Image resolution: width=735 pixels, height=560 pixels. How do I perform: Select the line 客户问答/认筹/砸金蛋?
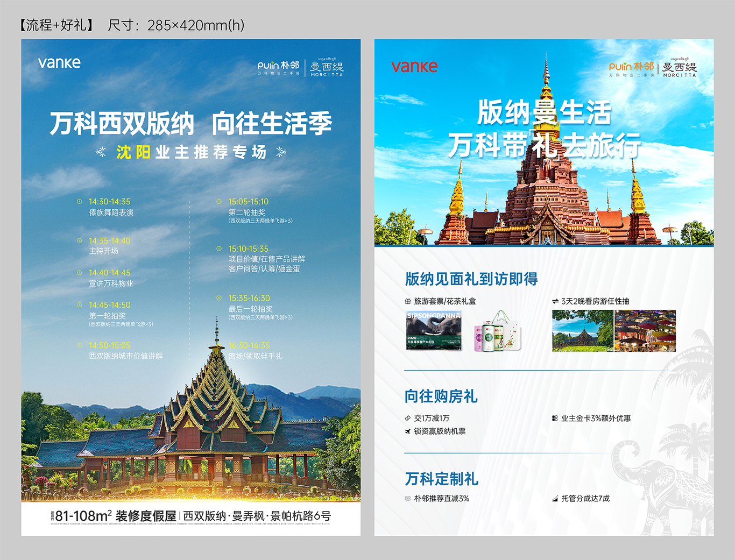coord(264,268)
